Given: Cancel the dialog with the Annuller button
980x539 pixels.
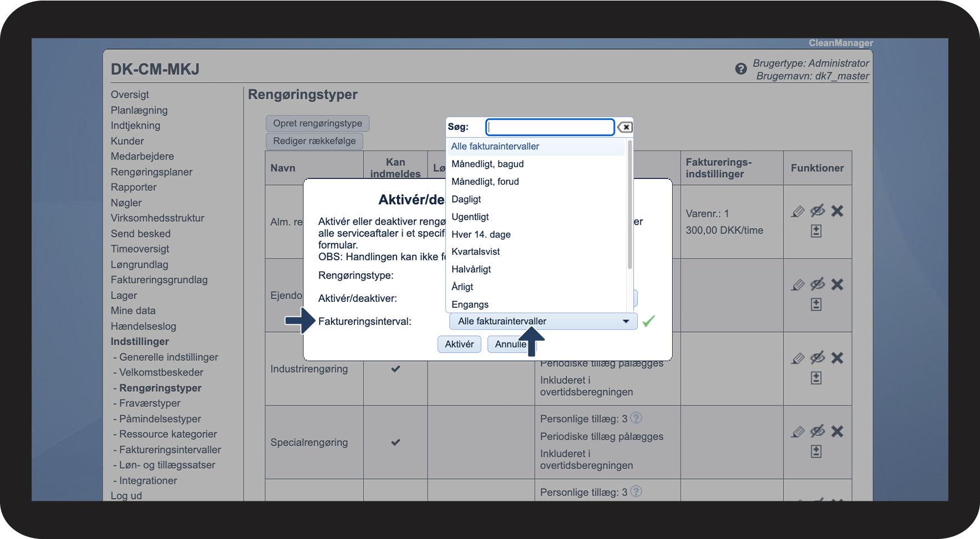Looking at the screenshot, I should (x=511, y=344).
